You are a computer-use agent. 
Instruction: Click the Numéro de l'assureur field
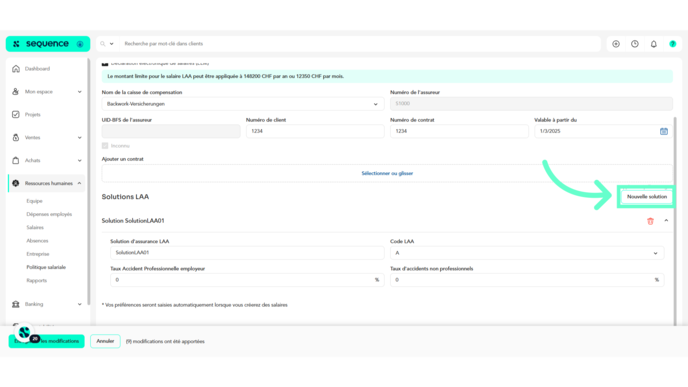coord(531,104)
